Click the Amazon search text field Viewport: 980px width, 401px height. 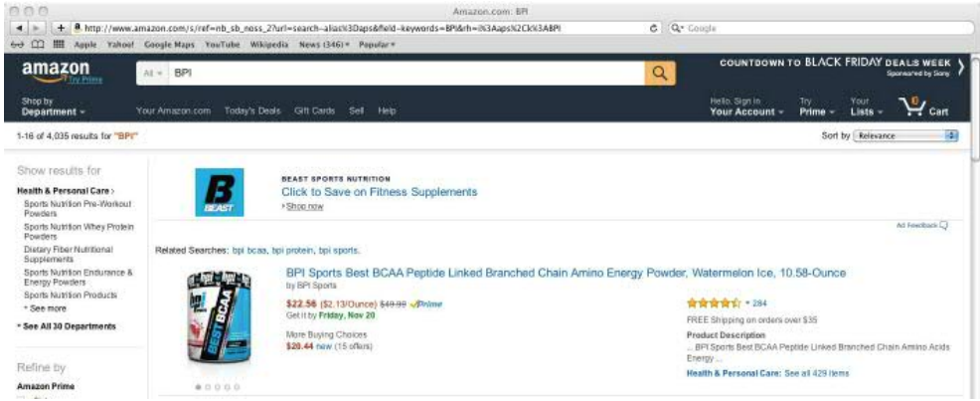click(398, 73)
